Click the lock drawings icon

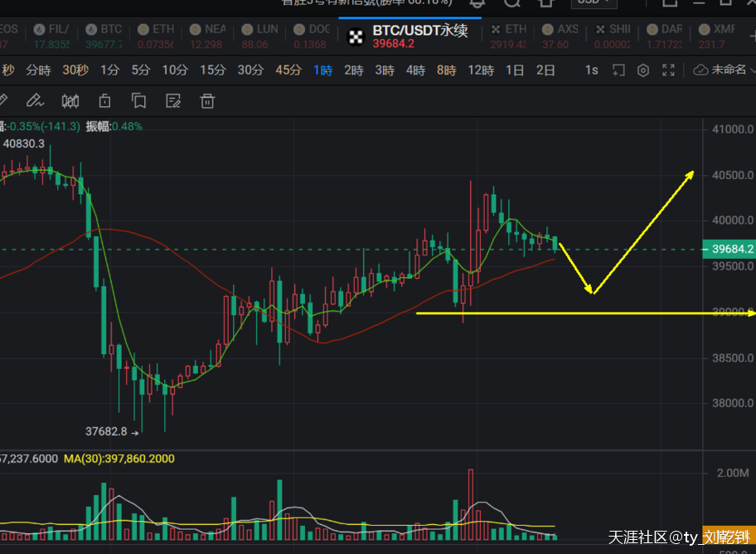coord(104,101)
